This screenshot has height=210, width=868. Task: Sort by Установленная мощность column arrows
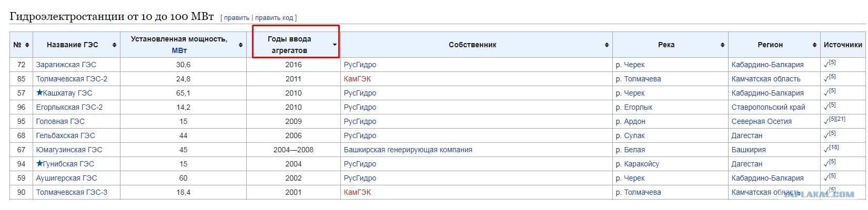[240, 45]
